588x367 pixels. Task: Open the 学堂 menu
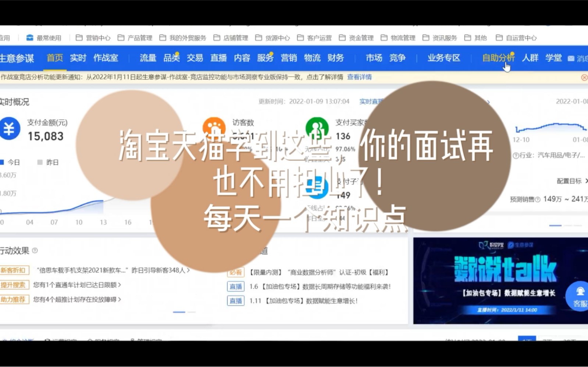553,58
